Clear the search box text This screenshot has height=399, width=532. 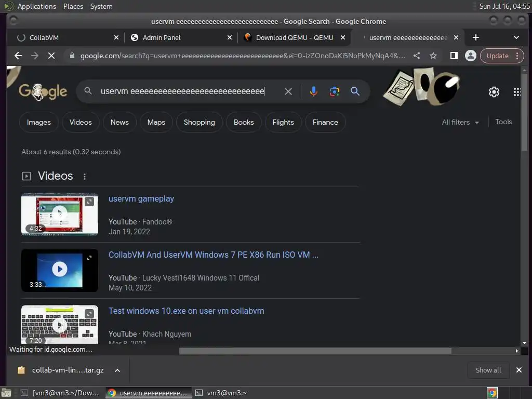coord(288,91)
